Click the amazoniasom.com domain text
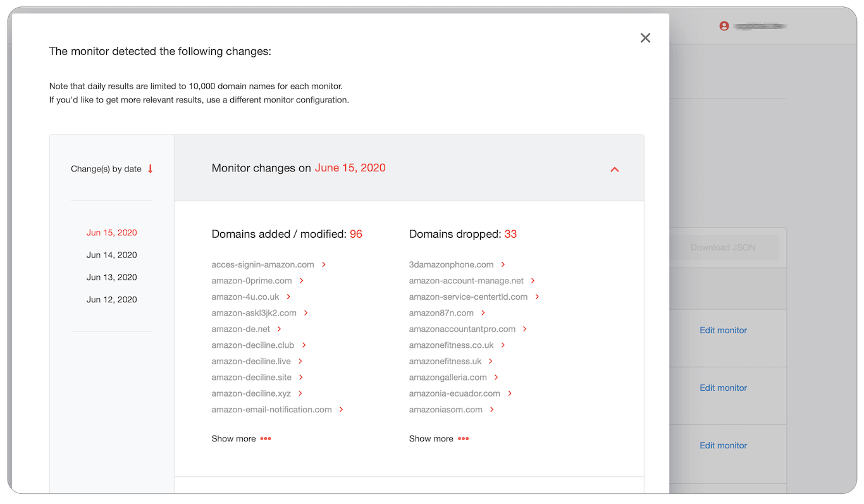This screenshot has width=864, height=504. (446, 410)
